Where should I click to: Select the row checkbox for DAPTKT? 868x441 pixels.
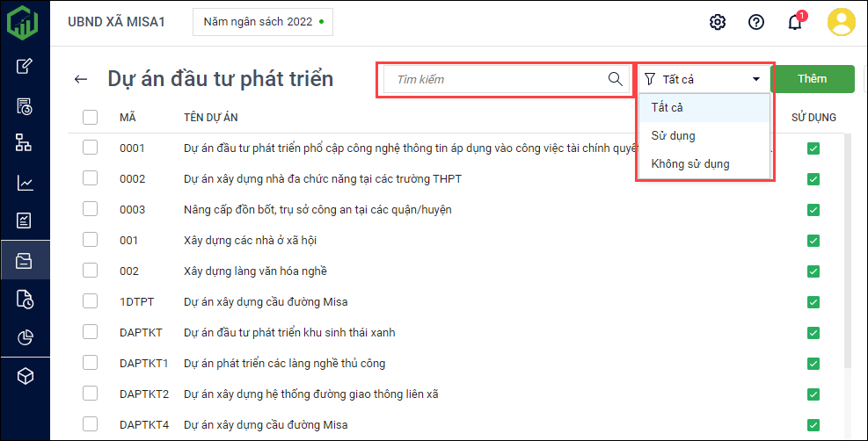[90, 333]
